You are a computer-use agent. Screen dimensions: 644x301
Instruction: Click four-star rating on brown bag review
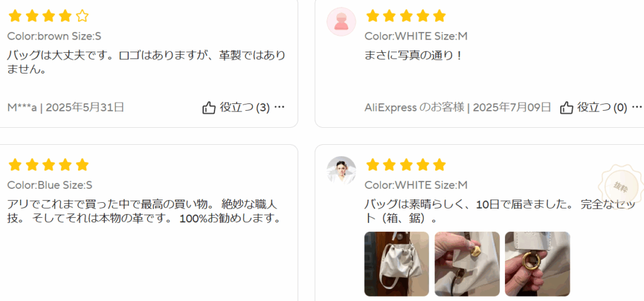point(48,16)
